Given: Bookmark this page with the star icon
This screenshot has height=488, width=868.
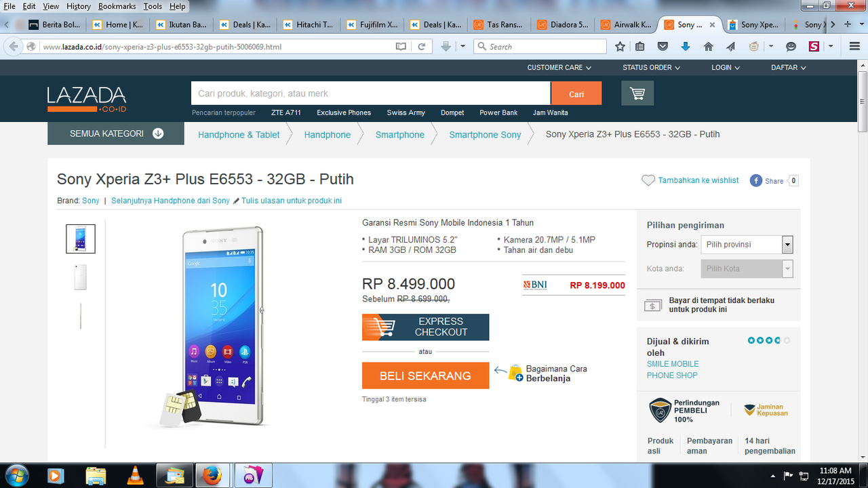Looking at the screenshot, I should [x=620, y=47].
